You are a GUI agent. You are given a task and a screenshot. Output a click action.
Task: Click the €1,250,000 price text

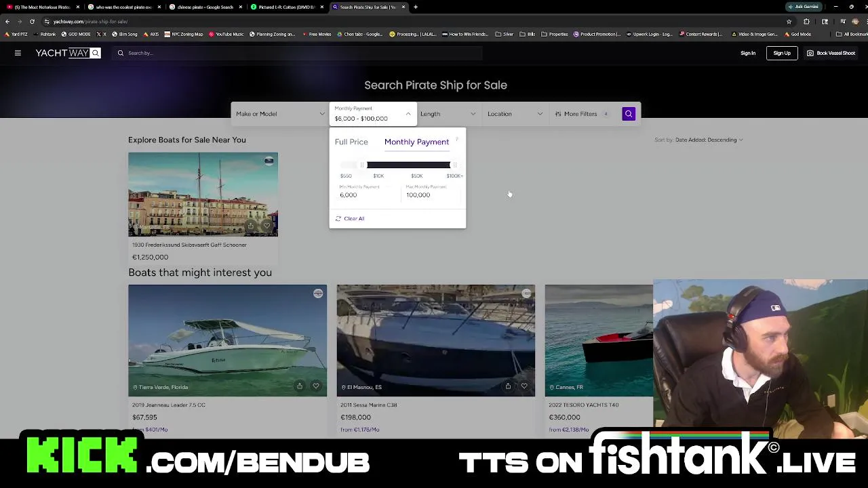(150, 258)
